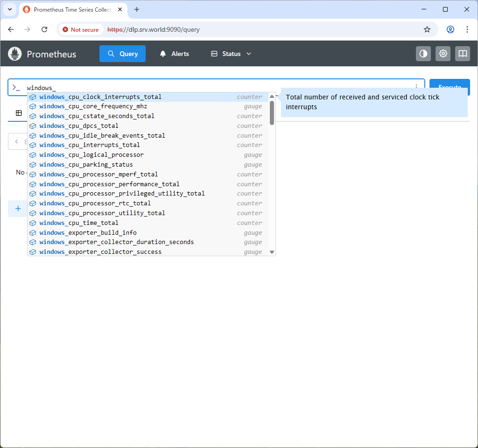This screenshot has height=448, width=478.
Task: Click cube icon beside windows_exporter_build_info
Action: [x=33, y=232]
